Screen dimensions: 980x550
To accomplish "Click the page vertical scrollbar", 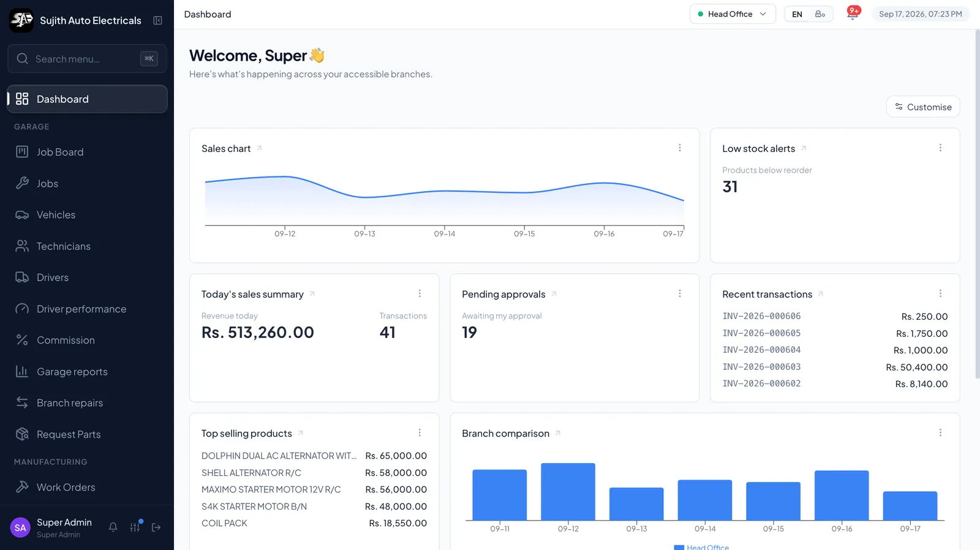I will pyautogui.click(x=977, y=204).
